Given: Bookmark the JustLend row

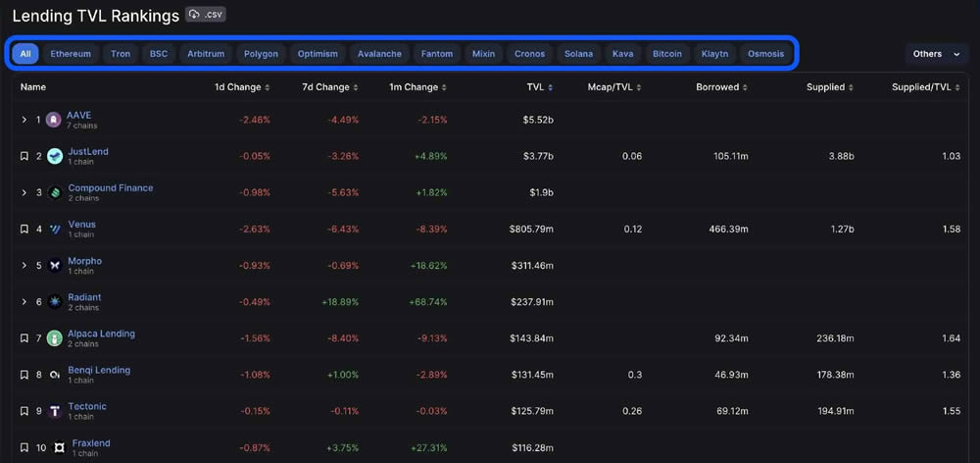Looking at the screenshot, I should tap(24, 156).
